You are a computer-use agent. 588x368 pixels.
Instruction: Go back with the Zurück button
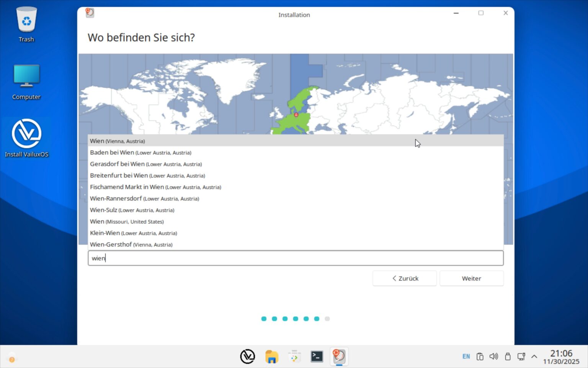(405, 278)
